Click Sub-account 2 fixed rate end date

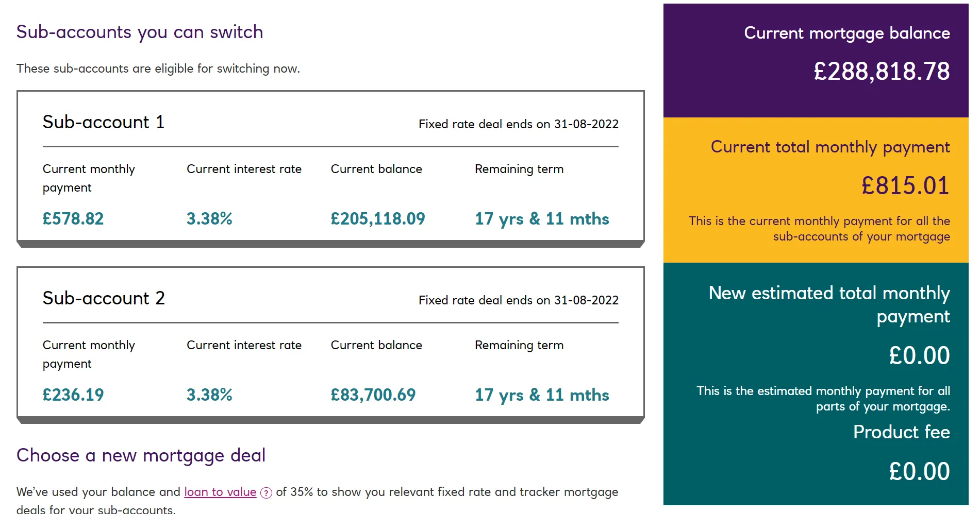click(518, 300)
